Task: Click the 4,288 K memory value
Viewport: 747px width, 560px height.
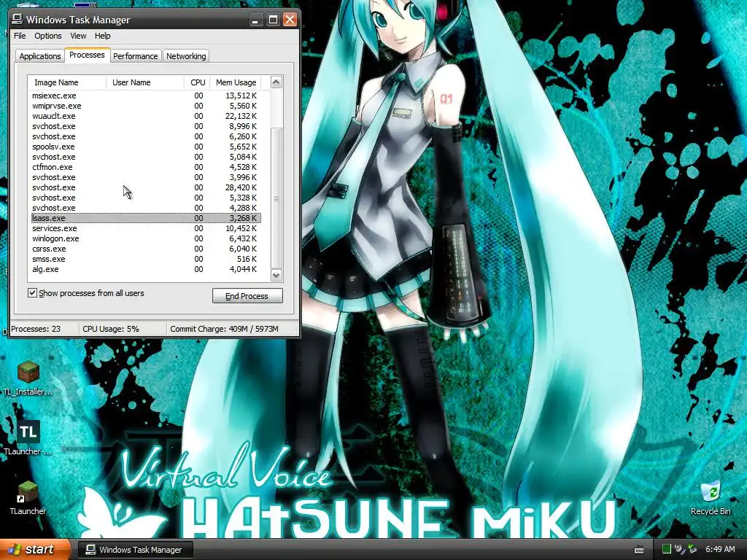Action: coord(243,208)
